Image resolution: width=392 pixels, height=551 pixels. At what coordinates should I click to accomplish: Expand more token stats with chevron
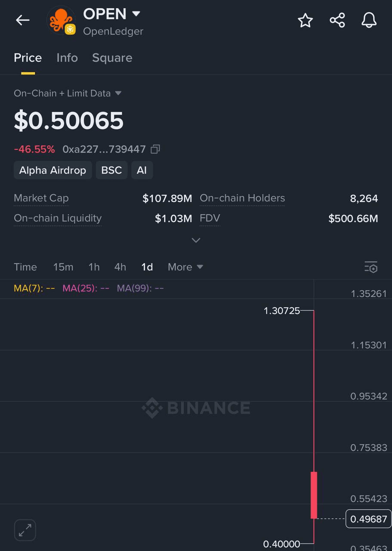pos(196,240)
